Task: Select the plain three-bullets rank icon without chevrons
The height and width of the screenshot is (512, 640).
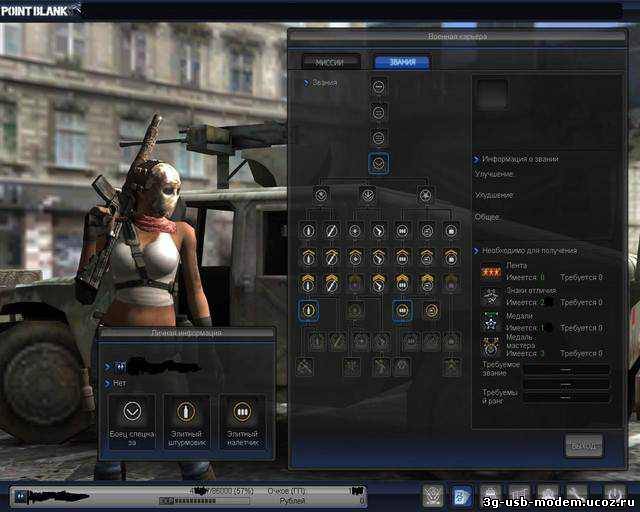Action: [402, 231]
